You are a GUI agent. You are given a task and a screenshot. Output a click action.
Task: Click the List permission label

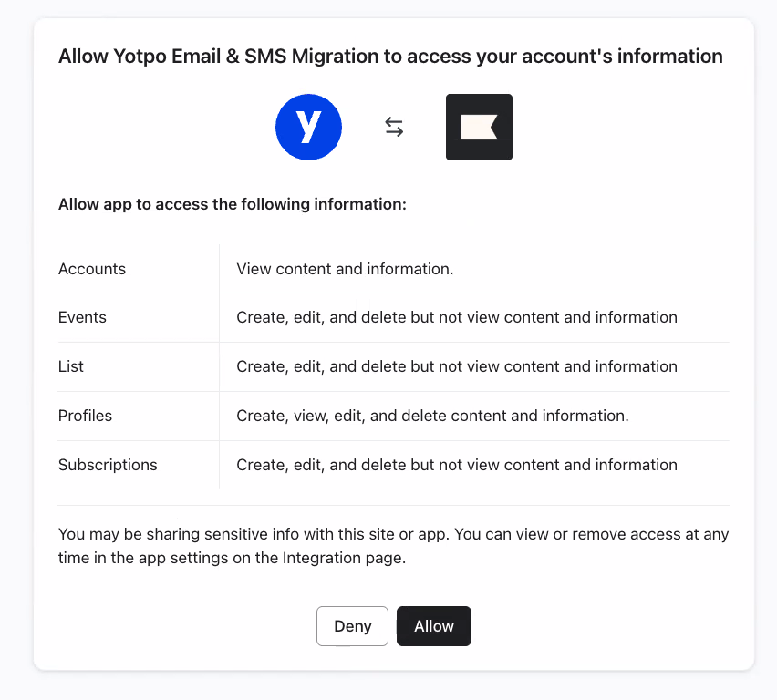click(x=71, y=366)
